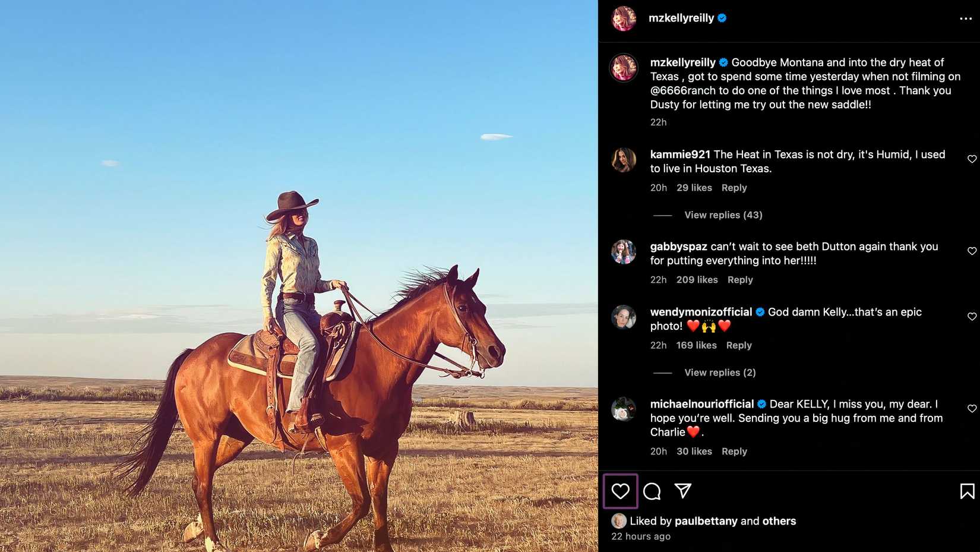This screenshot has width=980, height=552.
Task: Save post with the bookmark icon
Action: [x=967, y=491]
